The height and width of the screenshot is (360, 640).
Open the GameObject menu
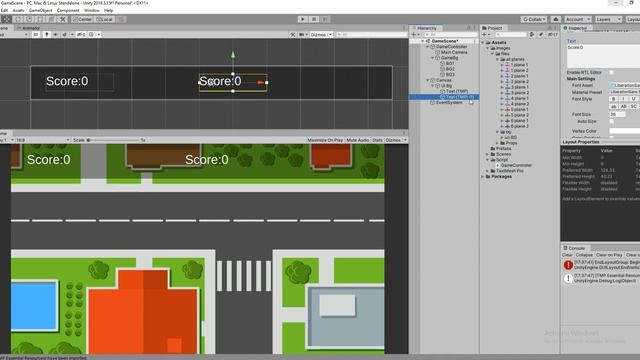[40, 10]
